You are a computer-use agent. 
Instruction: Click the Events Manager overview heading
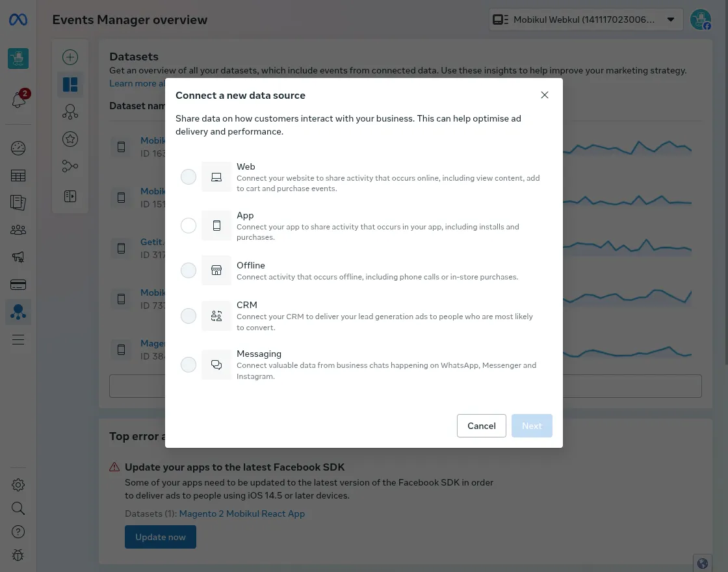coord(130,19)
